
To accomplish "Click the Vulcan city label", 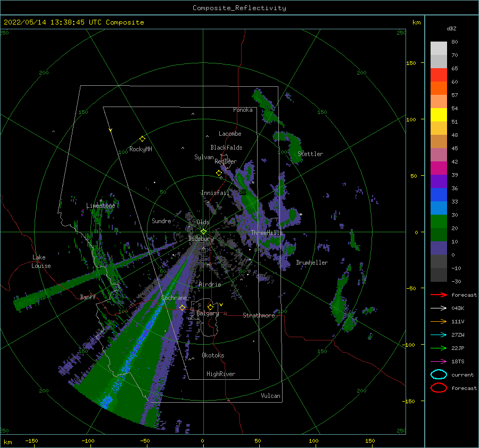I will pos(271,396).
